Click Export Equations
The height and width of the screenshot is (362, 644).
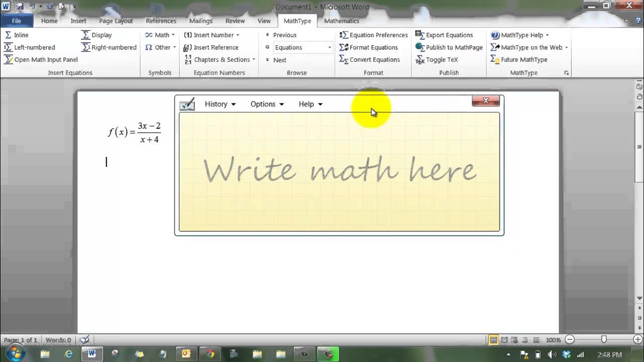click(x=444, y=35)
